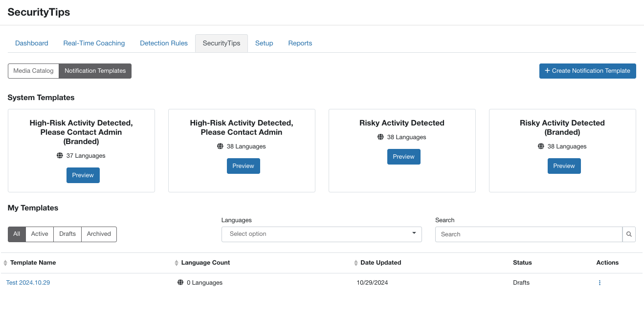Viewport: 644px width, 312px height.
Task: Open the Test 2024.10.29 template link
Action: click(28, 282)
